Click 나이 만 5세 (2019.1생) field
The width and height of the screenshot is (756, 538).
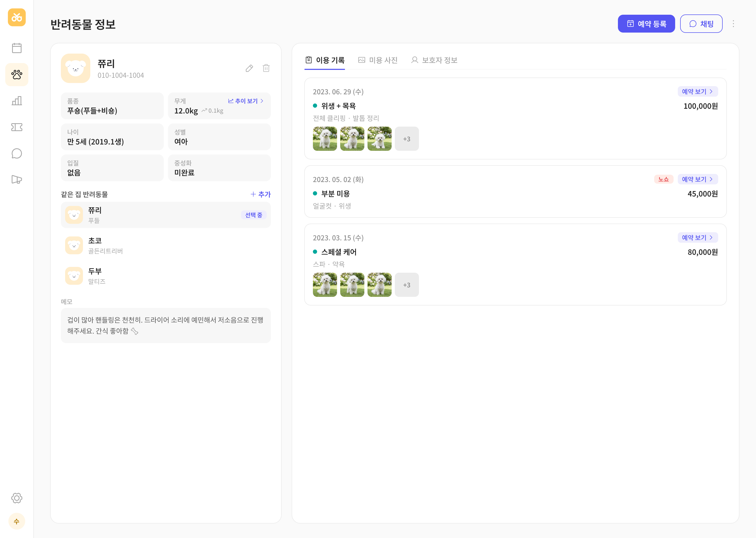coord(112,137)
